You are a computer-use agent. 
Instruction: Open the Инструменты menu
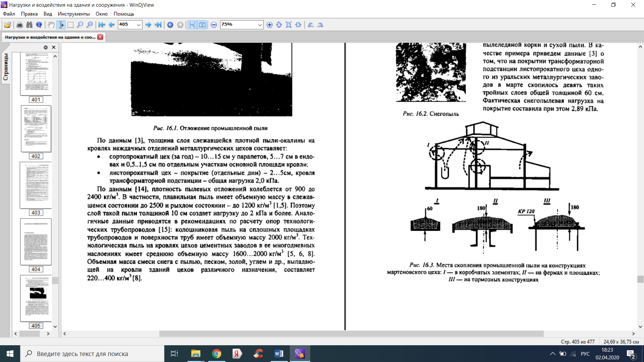[x=73, y=14]
